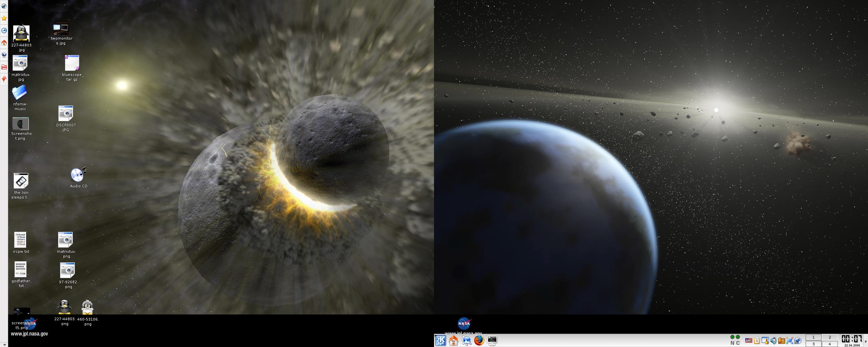
Task: Open the twomonitors.jpg thumbnail
Action: (x=61, y=29)
